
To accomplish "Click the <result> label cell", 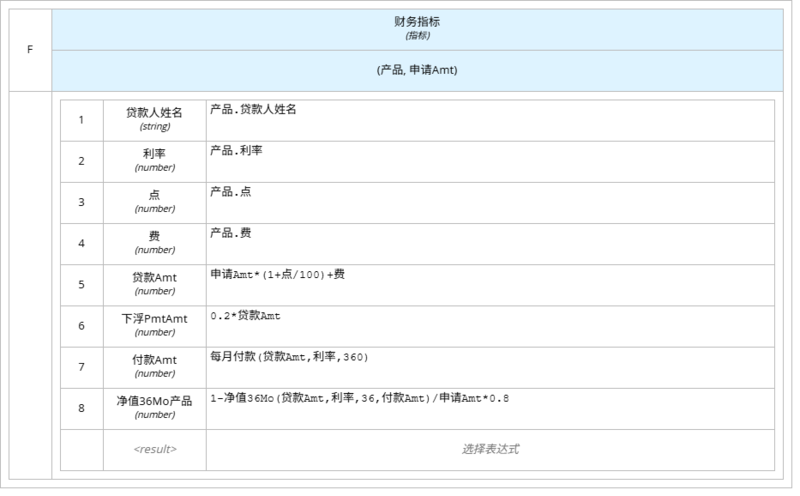I will (x=154, y=449).
